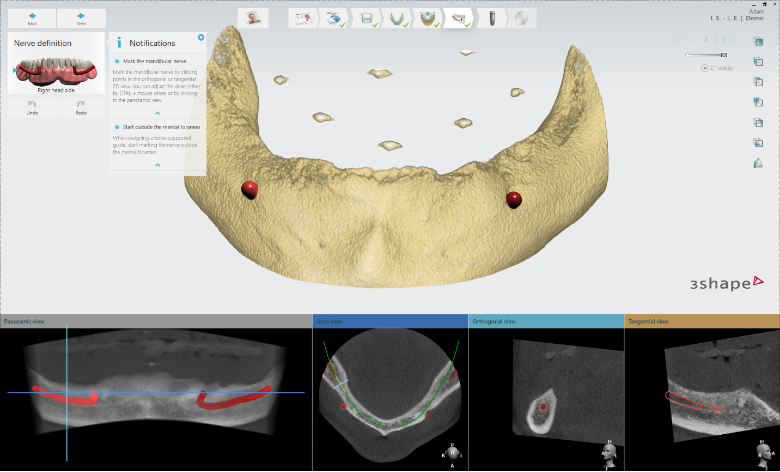Select the implant workflow step

[x=492, y=18]
